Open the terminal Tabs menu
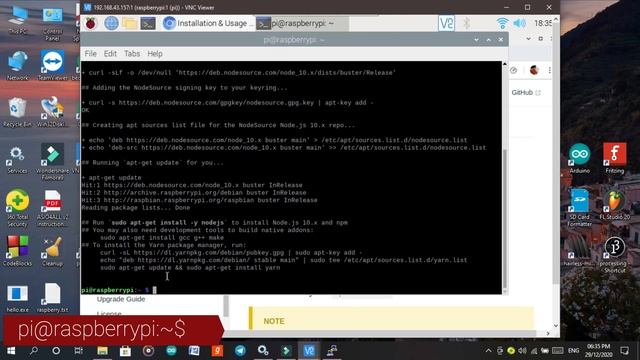 tap(132, 53)
